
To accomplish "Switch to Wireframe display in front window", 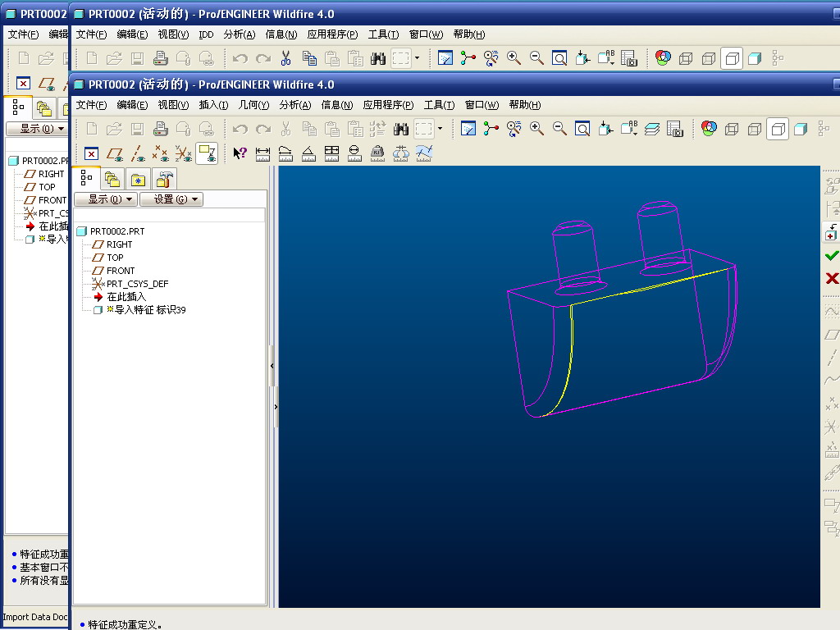I will [x=732, y=129].
